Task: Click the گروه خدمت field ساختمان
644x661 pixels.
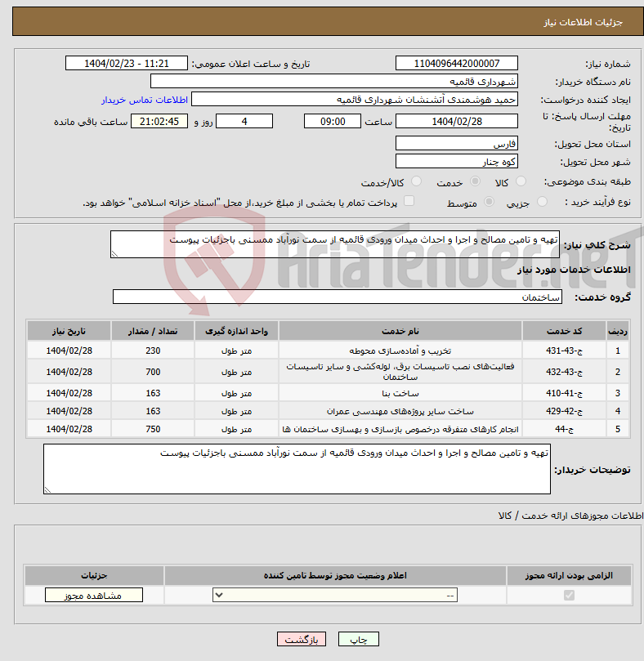Action: pos(338,297)
